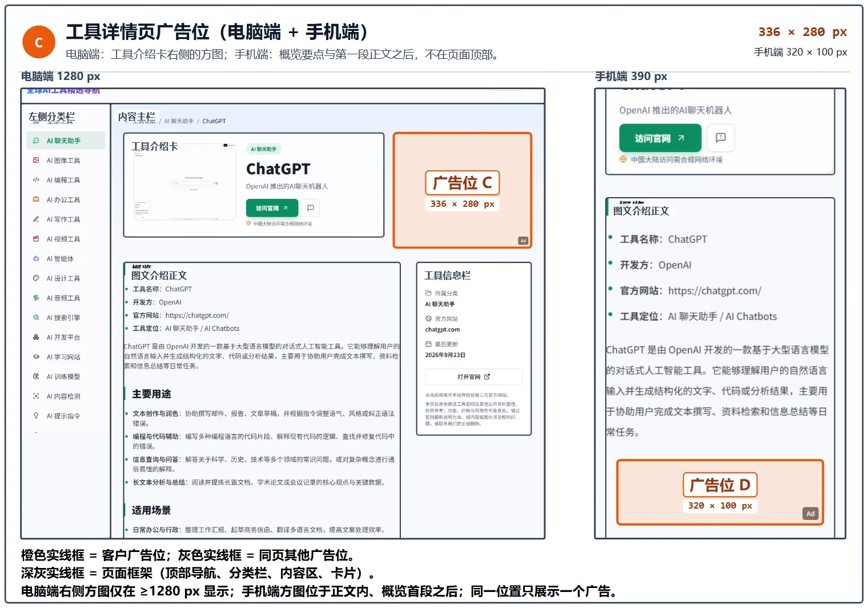Screen dimensions: 868x608
Task: Click the large ChatGPT title in intro card
Action: [278, 169]
